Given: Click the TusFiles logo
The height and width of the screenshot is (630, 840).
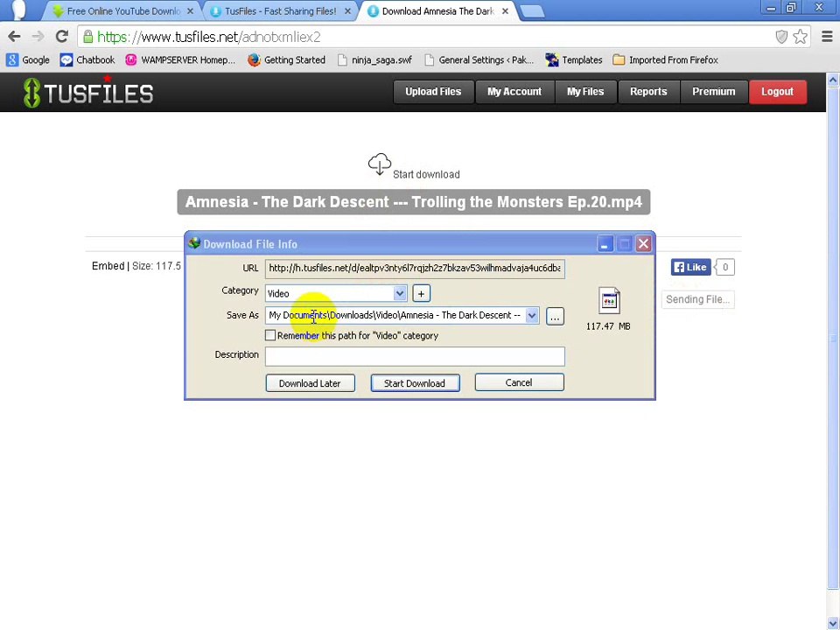Looking at the screenshot, I should coord(88,92).
